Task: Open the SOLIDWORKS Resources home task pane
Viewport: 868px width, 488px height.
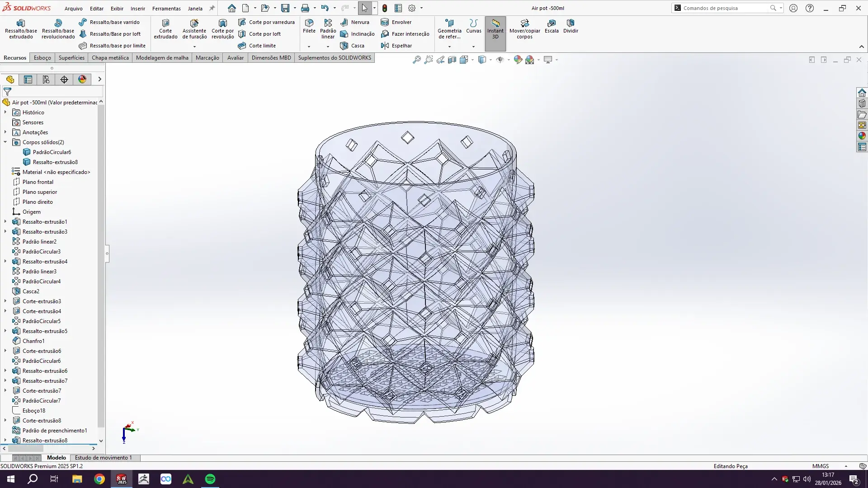Action: pos(862,93)
